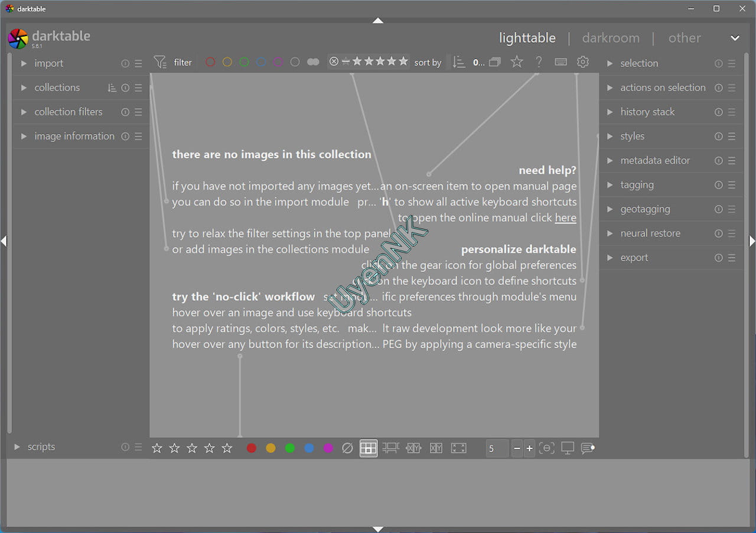Viewport: 756px width, 533px height.
Task: Open keyboard shortcuts via the keyboard icon
Action: 561,62
